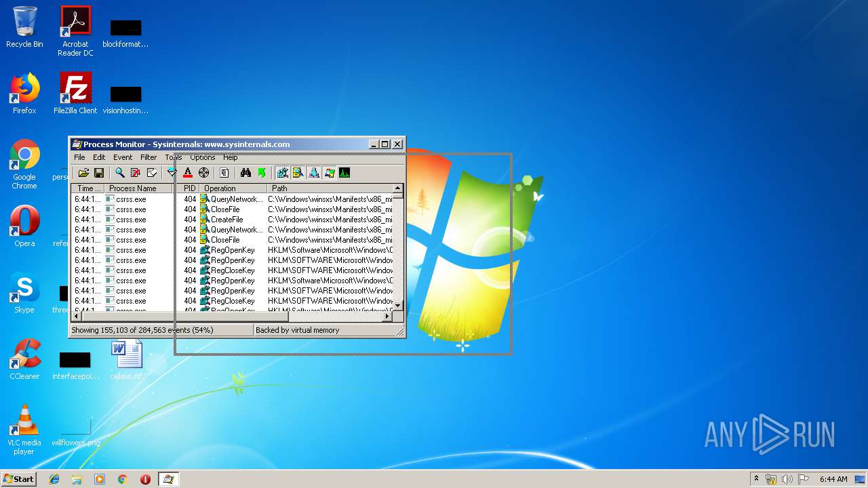Viewport: 868px width, 488px height.
Task: Toggle the Autoscroll toolbar icon
Action: 136,173
